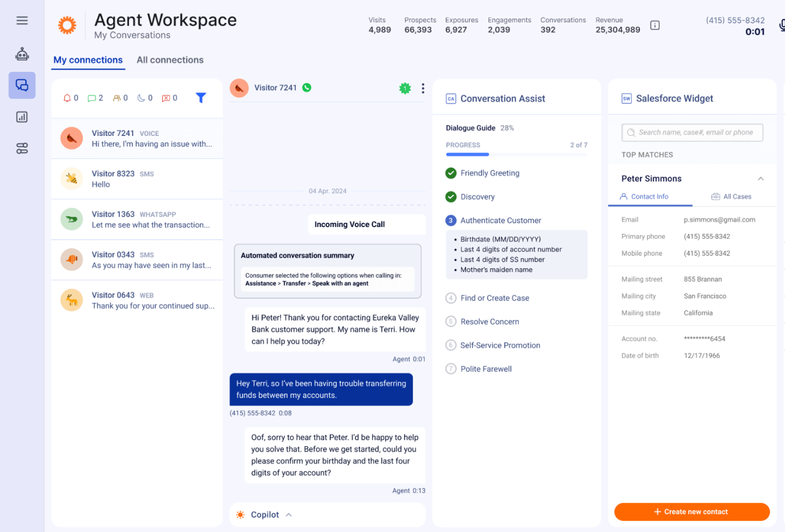This screenshot has height=532, width=785.
Task: Select step 6 Self-Service Promotion
Action: point(493,345)
